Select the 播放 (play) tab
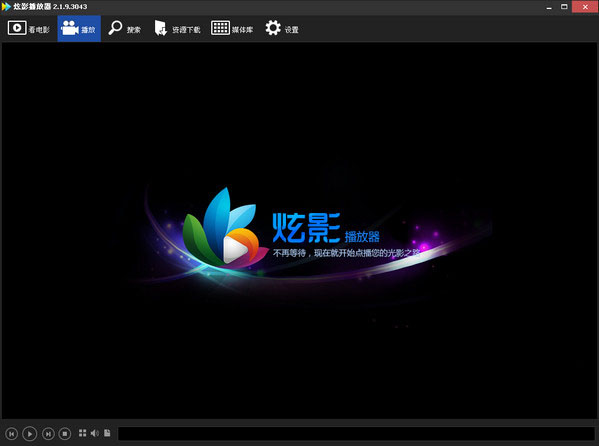Image resolution: width=599 pixels, height=446 pixels. pos(79,29)
